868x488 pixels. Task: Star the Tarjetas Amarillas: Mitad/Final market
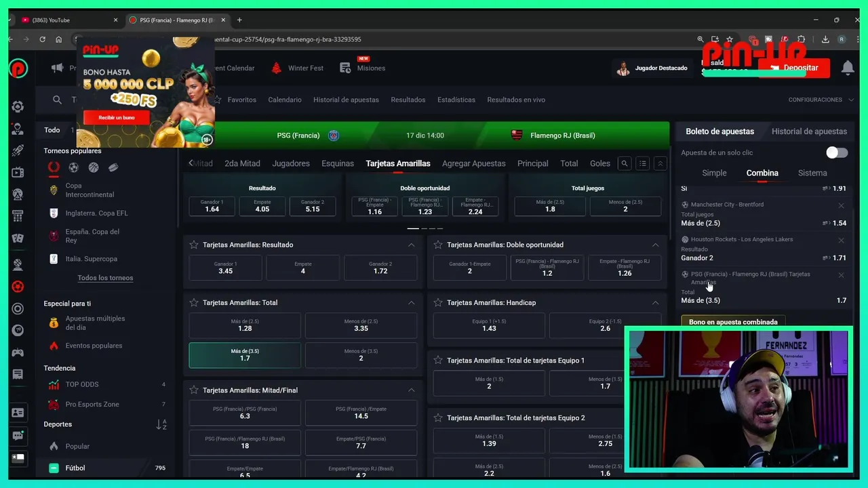click(194, 390)
